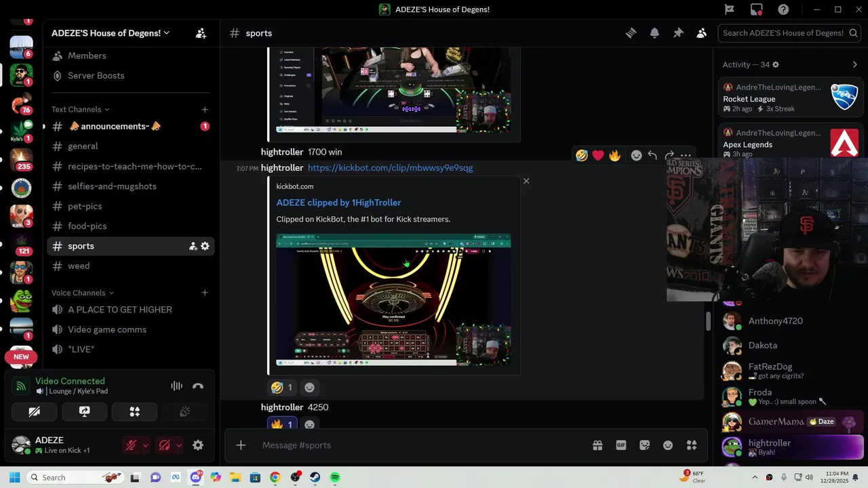Open microphone input options arrow
Image resolution: width=868 pixels, height=488 pixels.
click(145, 445)
